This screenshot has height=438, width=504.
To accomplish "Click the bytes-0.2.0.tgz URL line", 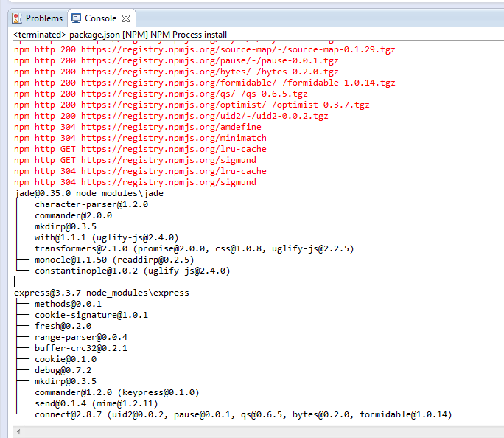I will 176,72.
